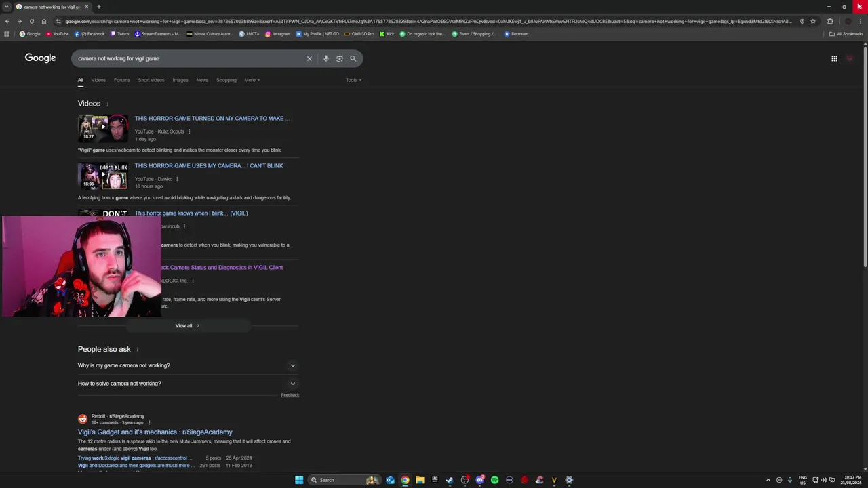Switch to the Videos search tab
The width and height of the screenshot is (868, 488).
point(98,80)
